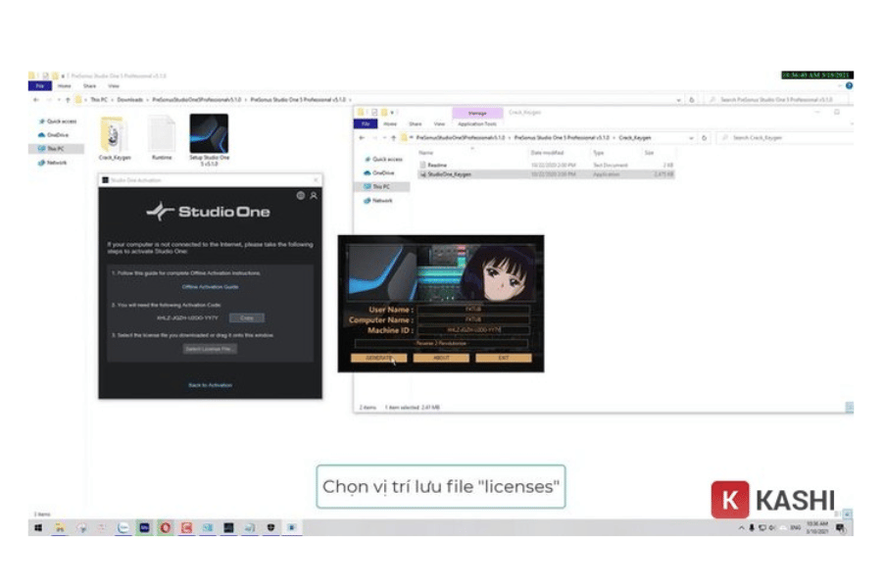This screenshot has width=882, height=588.
Task: Show hidden system tray icons
Action: coord(742,528)
